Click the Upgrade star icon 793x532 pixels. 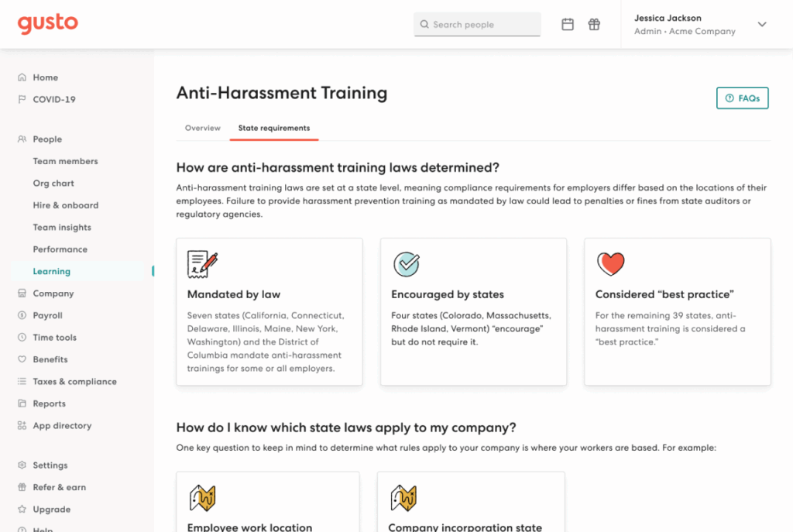click(x=22, y=510)
